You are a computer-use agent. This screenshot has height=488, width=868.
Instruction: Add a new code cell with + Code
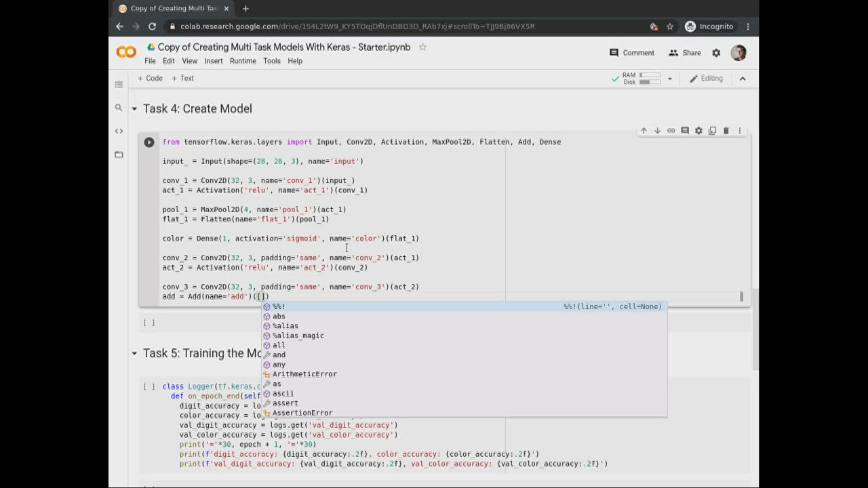pos(151,79)
